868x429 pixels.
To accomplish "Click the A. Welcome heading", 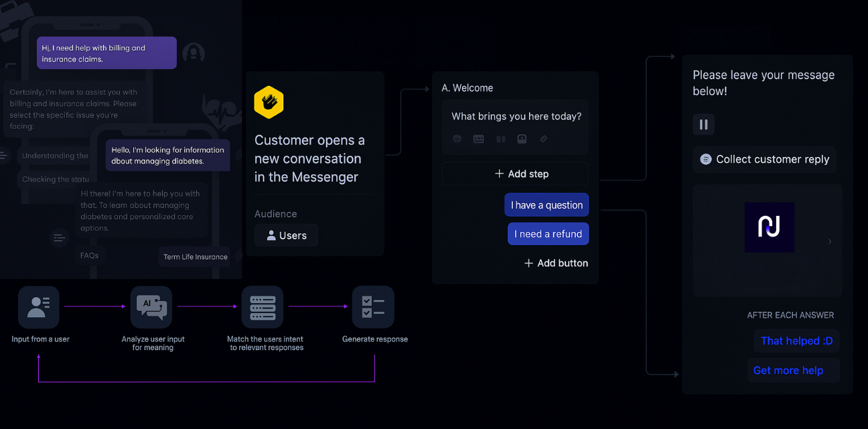I will 467,88.
